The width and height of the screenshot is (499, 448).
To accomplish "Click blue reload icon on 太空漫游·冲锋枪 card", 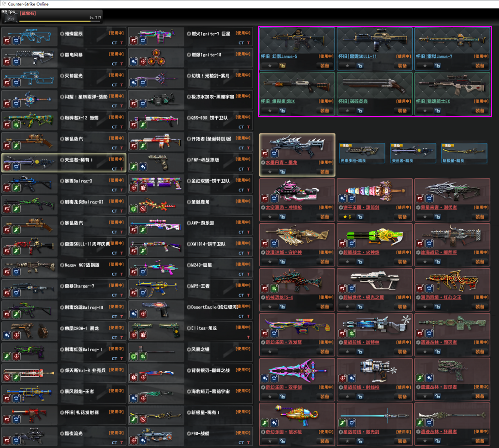I will 274,199.
